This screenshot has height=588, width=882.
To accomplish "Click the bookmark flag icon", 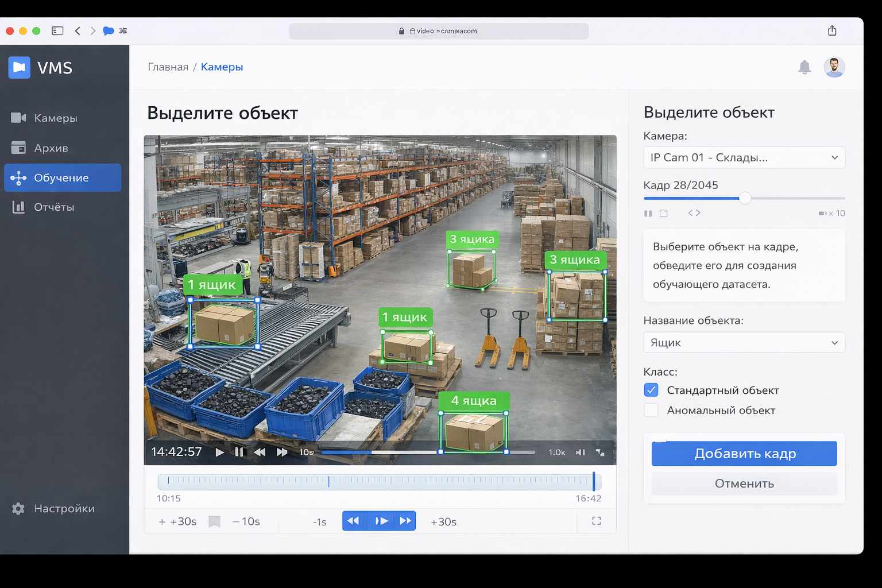I will [215, 521].
